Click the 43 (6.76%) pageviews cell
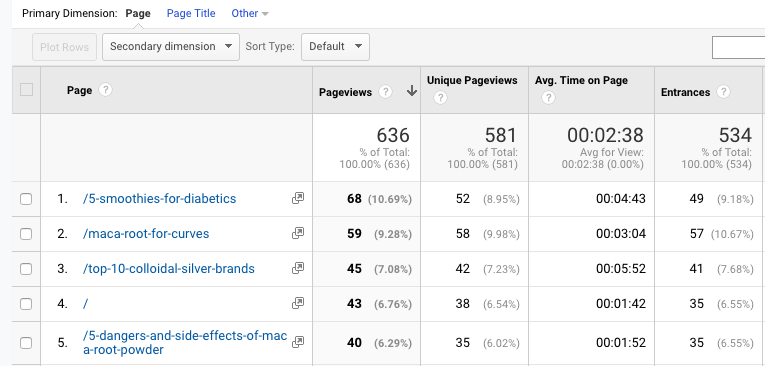 coord(366,305)
